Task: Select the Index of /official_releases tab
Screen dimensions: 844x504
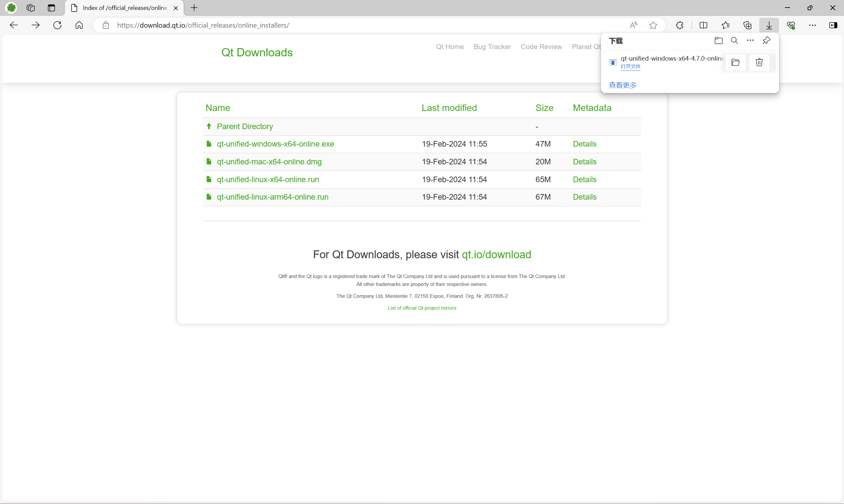Action: [x=124, y=8]
